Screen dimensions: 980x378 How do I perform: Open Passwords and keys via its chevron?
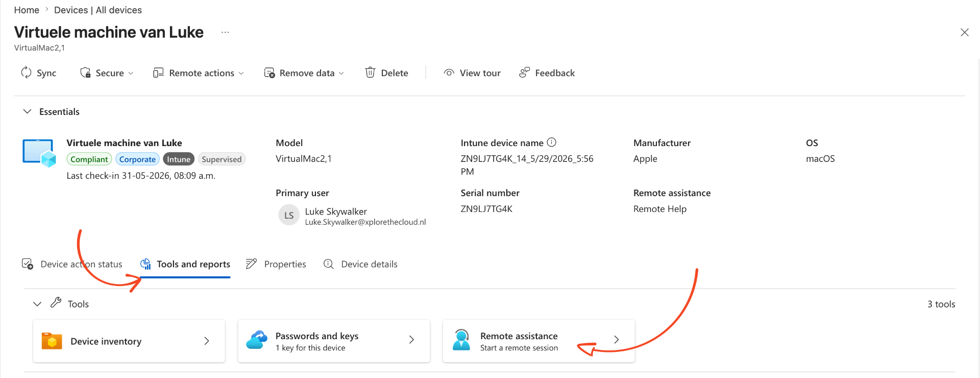(411, 340)
